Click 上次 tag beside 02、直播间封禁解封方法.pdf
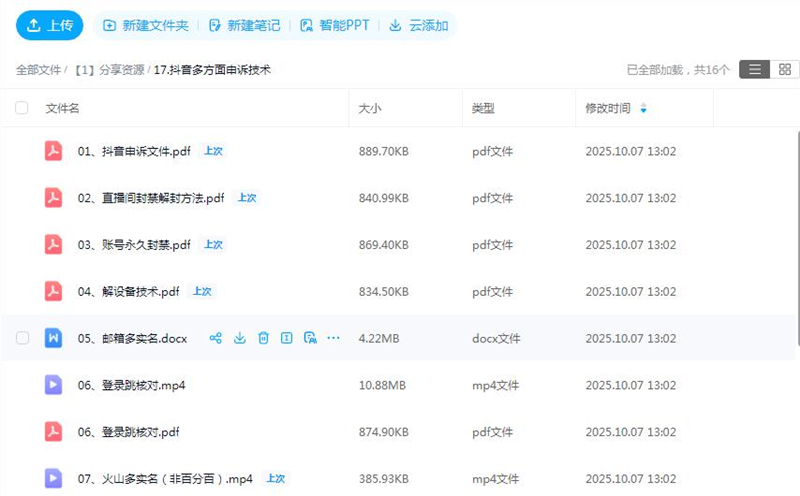The height and width of the screenshot is (496, 800). click(x=247, y=197)
